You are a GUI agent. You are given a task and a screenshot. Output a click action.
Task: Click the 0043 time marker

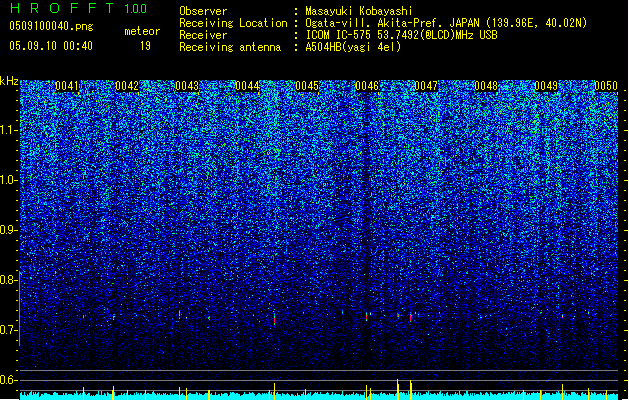click(x=187, y=86)
